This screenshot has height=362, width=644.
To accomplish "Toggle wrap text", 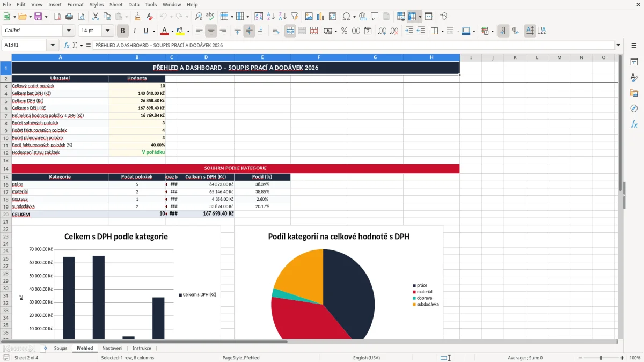I will pos(275,31).
